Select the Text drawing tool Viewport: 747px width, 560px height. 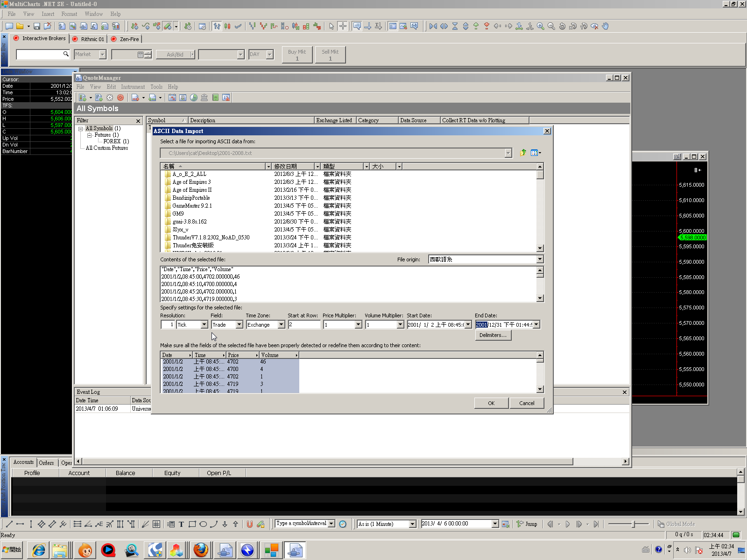pyautogui.click(x=181, y=524)
